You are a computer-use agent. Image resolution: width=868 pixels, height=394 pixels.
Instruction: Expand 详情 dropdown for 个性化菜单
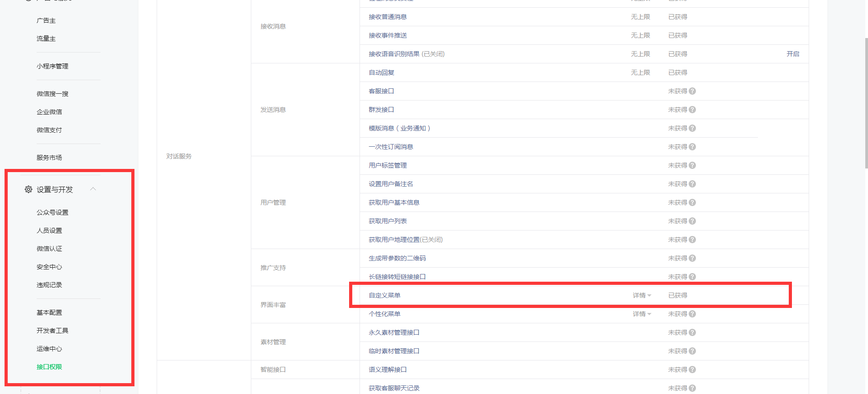[642, 314]
